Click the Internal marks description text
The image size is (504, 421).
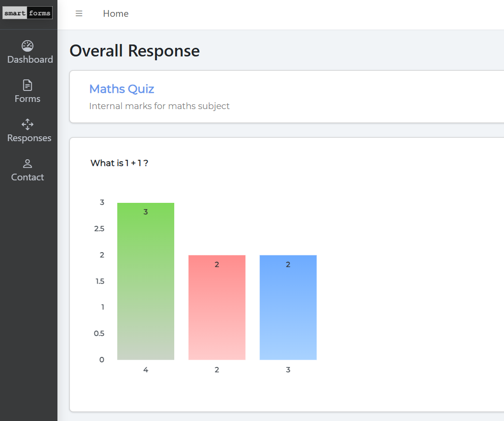(x=159, y=106)
